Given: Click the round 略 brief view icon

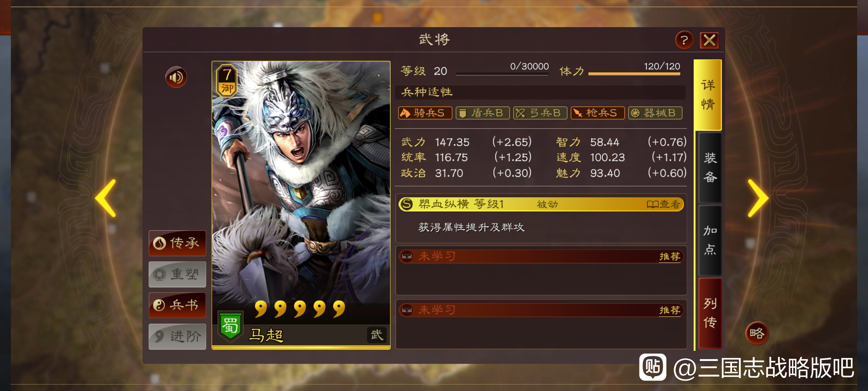Looking at the screenshot, I should point(757,333).
